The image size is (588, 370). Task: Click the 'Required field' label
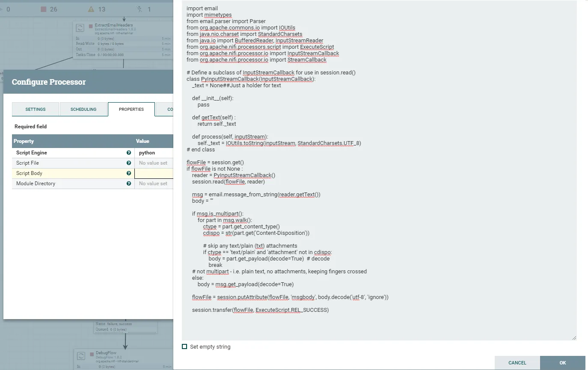coord(31,127)
